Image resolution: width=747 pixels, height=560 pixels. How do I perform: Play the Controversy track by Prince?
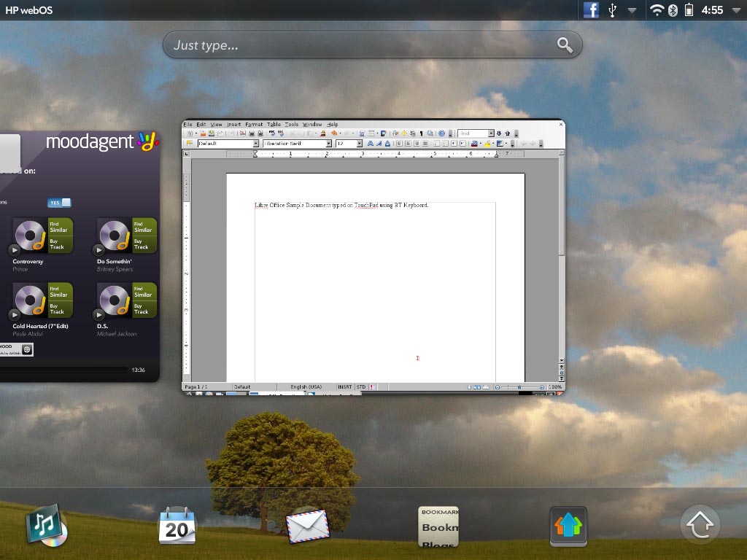(15, 250)
